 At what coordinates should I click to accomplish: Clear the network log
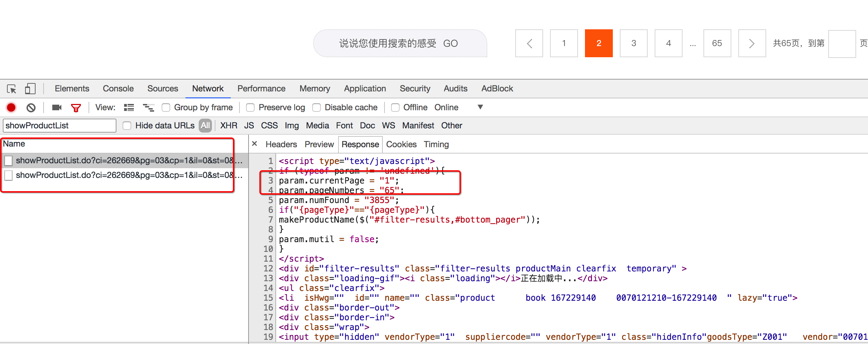(x=31, y=107)
